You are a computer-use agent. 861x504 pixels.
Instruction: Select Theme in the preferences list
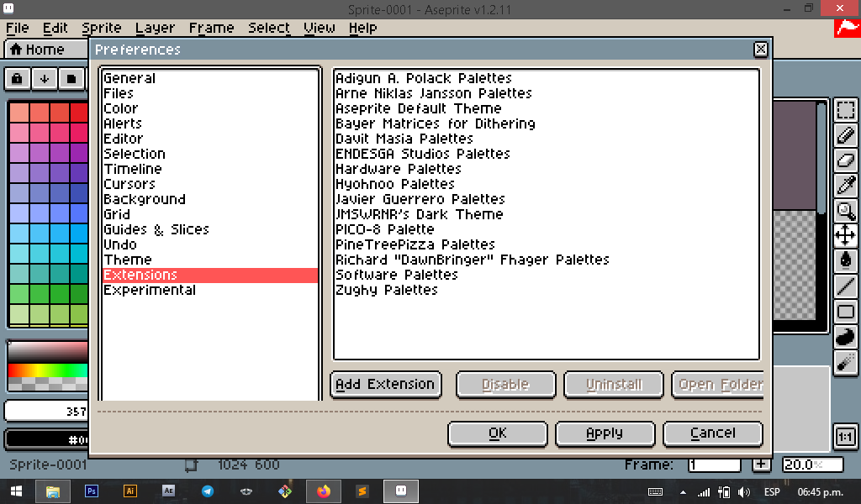(128, 260)
